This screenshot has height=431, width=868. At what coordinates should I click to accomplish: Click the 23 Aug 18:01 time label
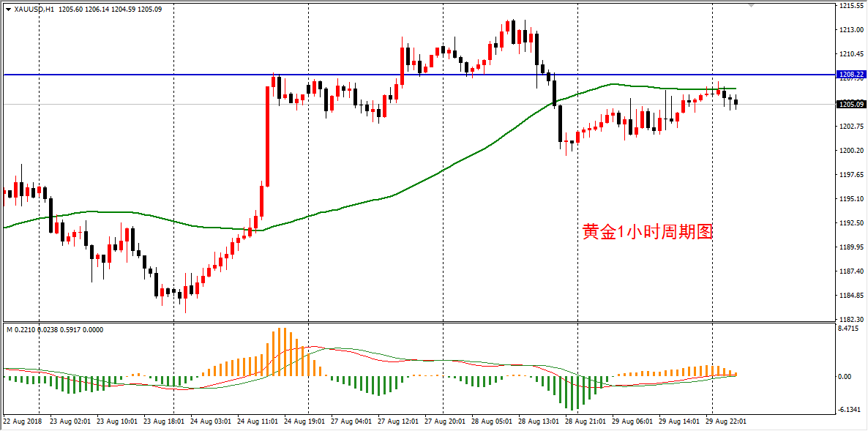162,421
